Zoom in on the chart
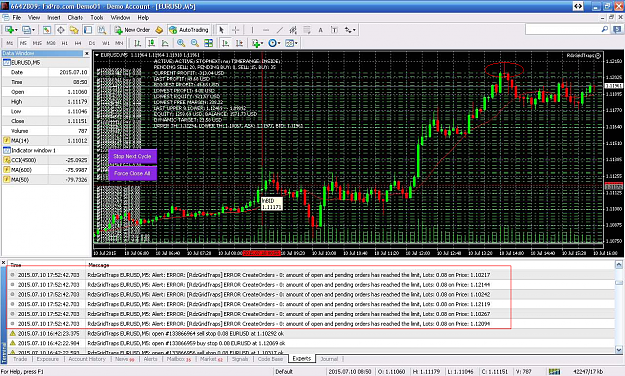625x376 pixels. click(181, 43)
